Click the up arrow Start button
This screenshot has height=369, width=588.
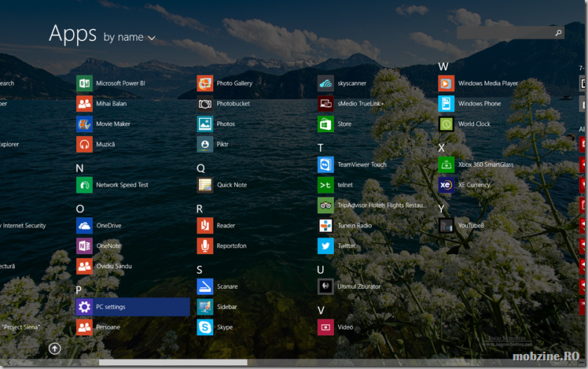55,349
